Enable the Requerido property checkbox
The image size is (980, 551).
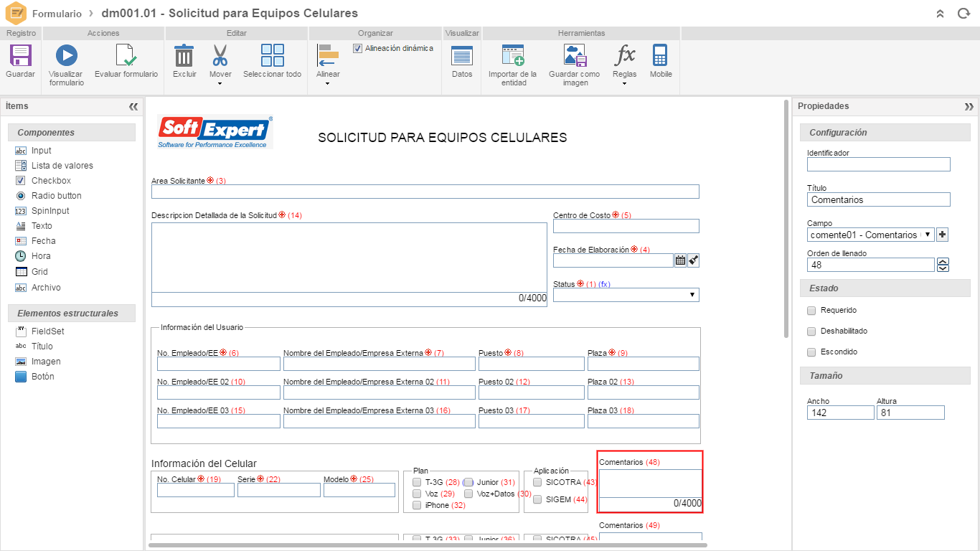pos(811,310)
